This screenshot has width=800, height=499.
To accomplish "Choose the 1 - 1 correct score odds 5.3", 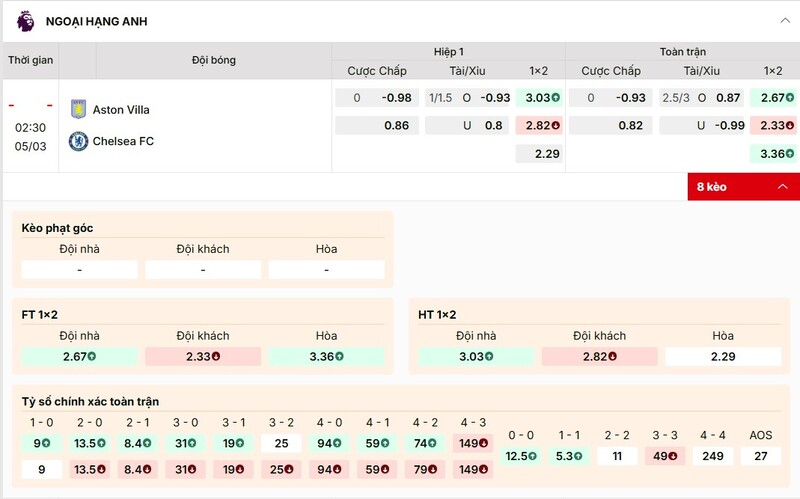I will pyautogui.click(x=569, y=456).
